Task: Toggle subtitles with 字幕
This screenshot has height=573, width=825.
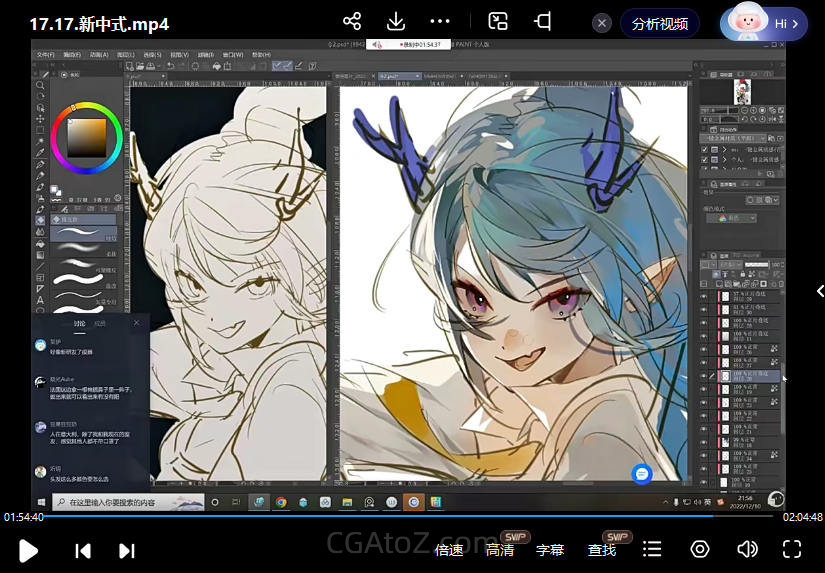Action: tap(550, 550)
